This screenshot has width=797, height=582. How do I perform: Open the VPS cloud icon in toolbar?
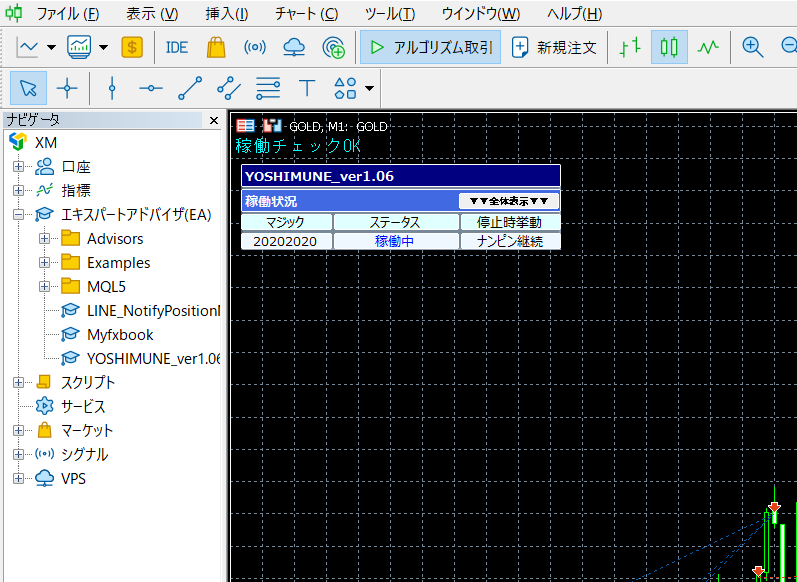tap(294, 47)
